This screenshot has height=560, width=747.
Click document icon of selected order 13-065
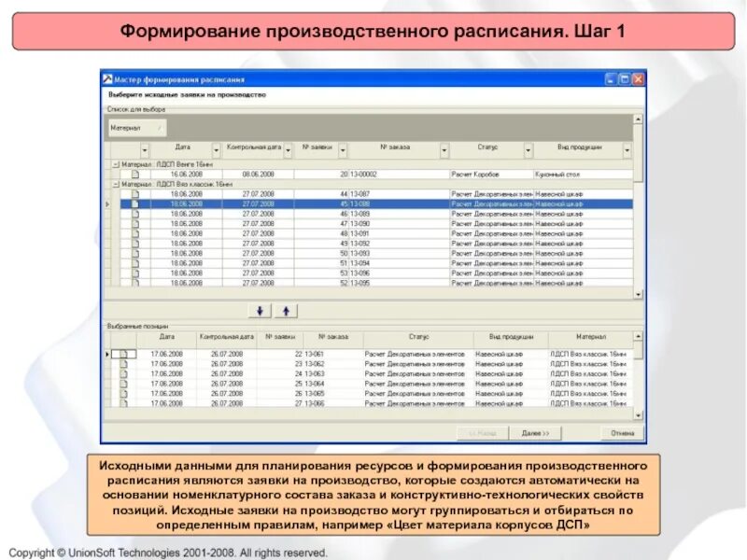click(x=123, y=394)
